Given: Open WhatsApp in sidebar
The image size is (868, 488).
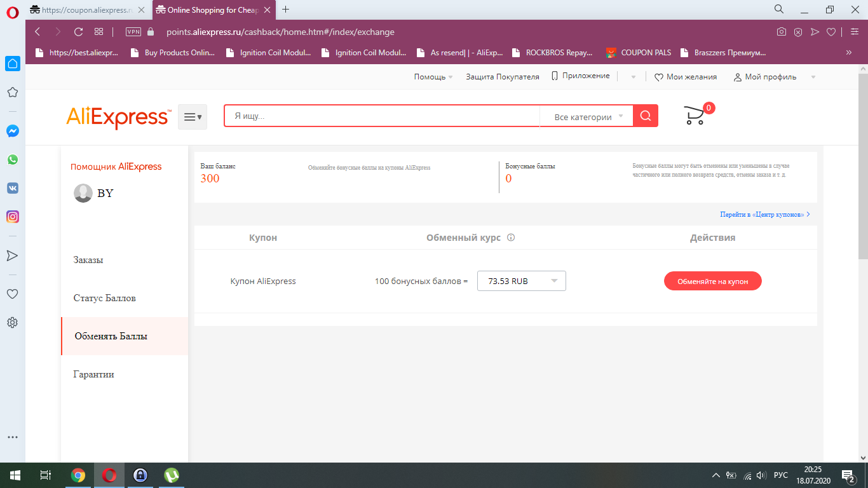Looking at the screenshot, I should [12, 159].
